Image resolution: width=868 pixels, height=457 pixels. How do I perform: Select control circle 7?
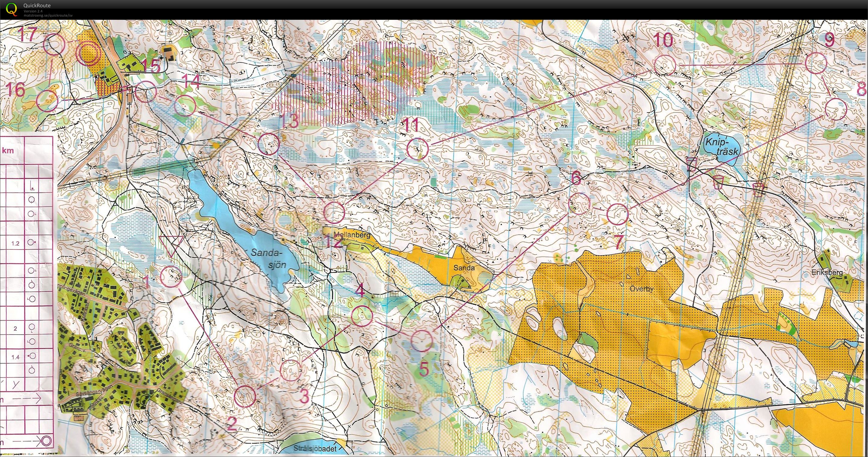(618, 214)
